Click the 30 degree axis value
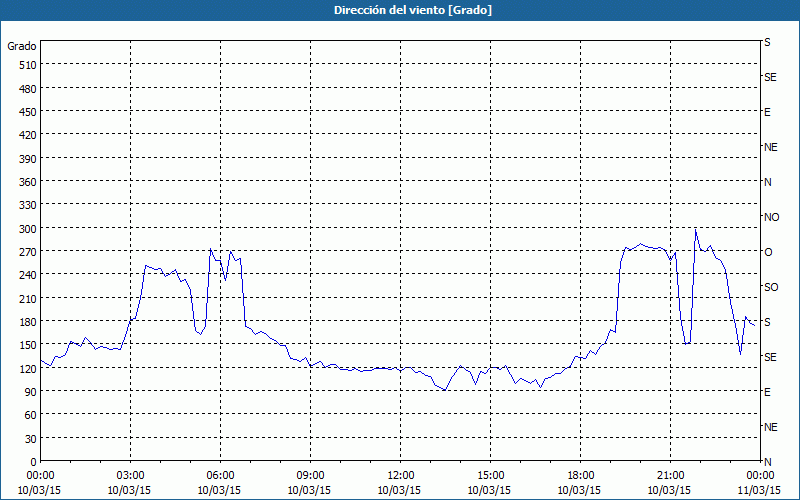This screenshot has height=500, width=800. (31, 439)
